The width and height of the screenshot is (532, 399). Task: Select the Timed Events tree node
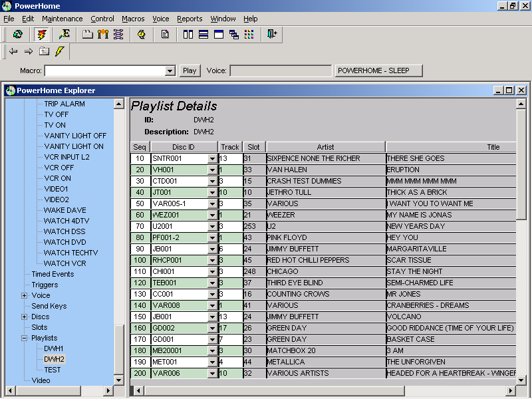click(x=53, y=274)
